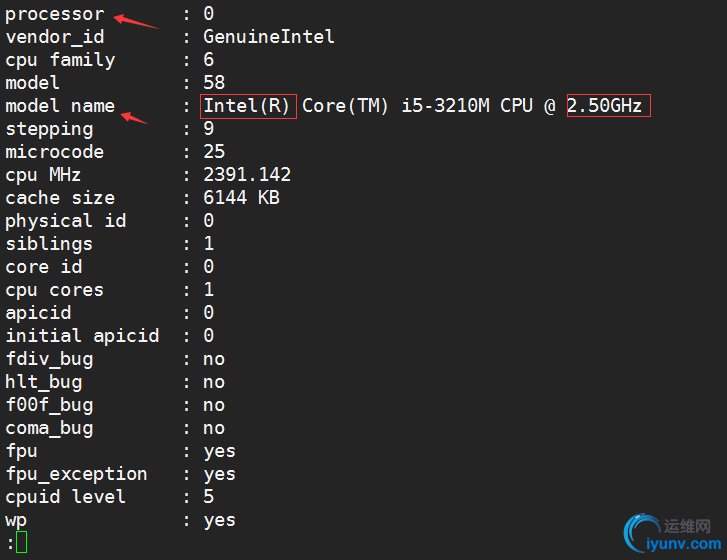The width and height of the screenshot is (727, 560).
Task: Select the '2391.142' MHz value
Action: 247,175
